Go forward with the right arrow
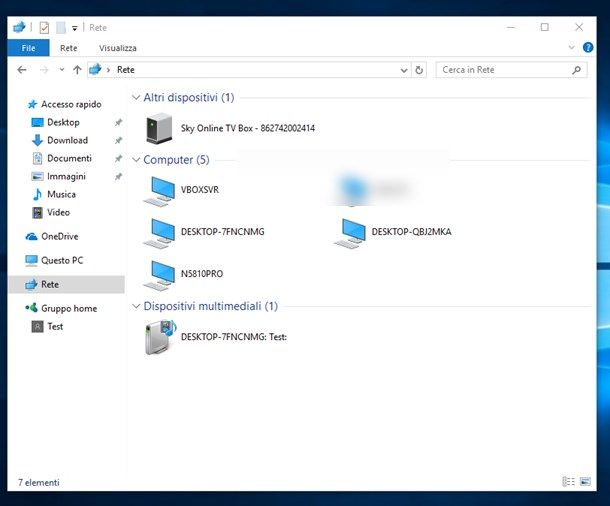The height and width of the screenshot is (506, 610). coord(44,70)
